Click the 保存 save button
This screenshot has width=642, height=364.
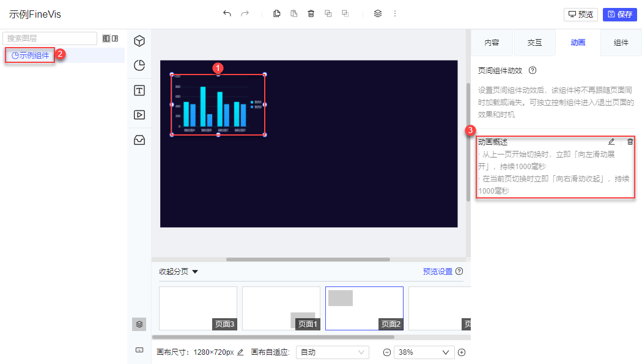click(x=620, y=14)
